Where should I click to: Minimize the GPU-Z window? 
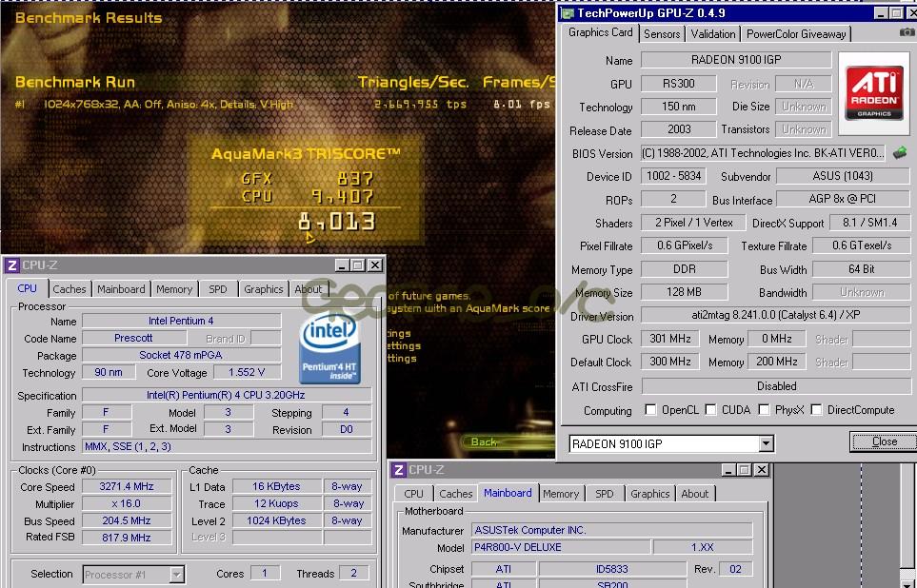tap(882, 13)
